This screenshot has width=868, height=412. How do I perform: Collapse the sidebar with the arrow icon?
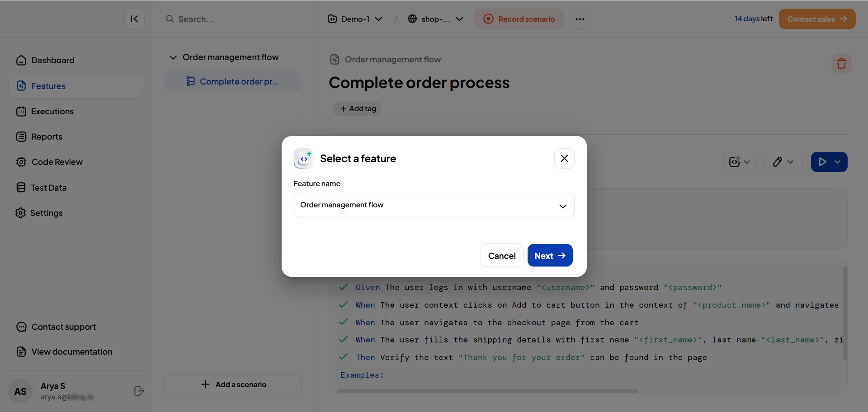click(134, 19)
